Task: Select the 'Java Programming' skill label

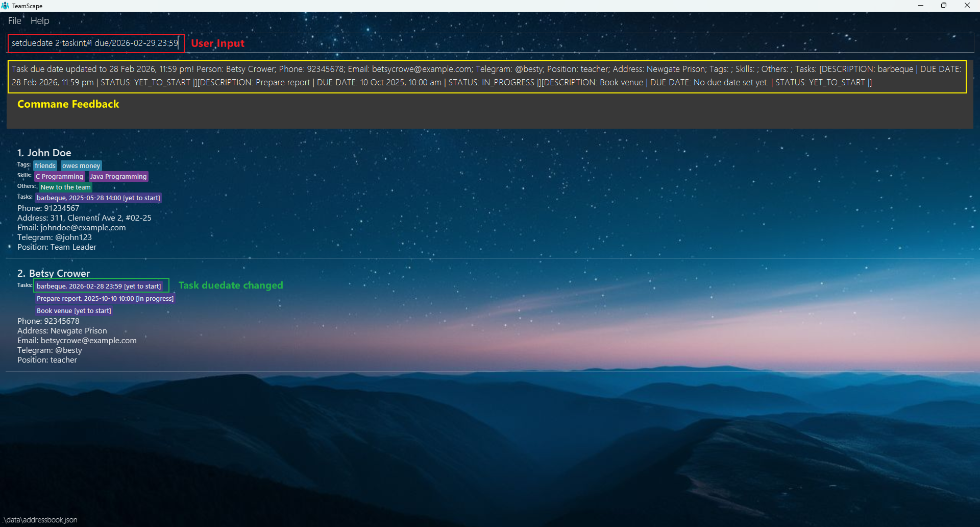Action: pos(118,177)
